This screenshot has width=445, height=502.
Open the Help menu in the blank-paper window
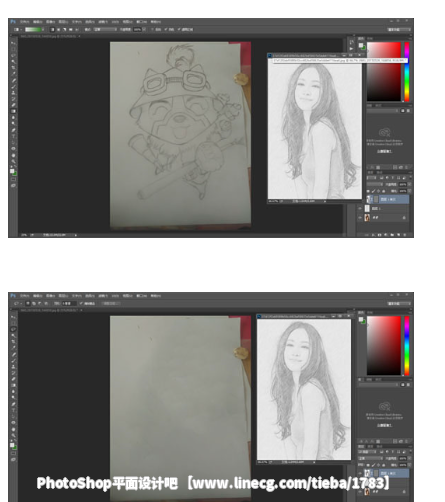tap(156, 295)
